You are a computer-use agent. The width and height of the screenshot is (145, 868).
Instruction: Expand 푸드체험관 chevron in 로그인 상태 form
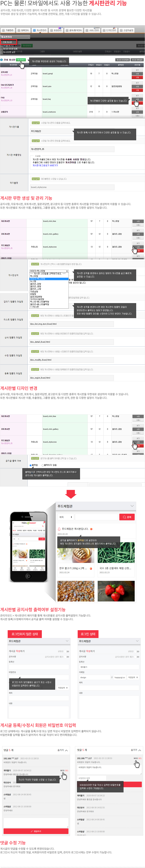[137, 641]
